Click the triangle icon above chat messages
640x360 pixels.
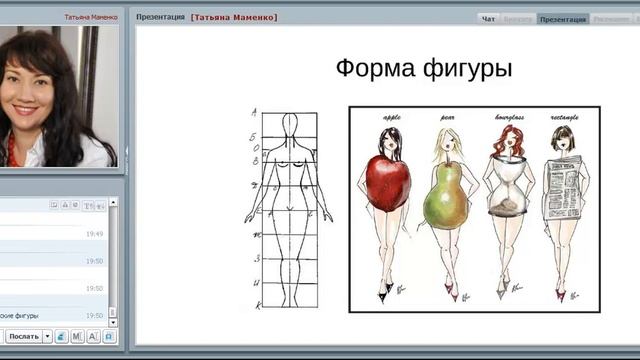click(65, 205)
